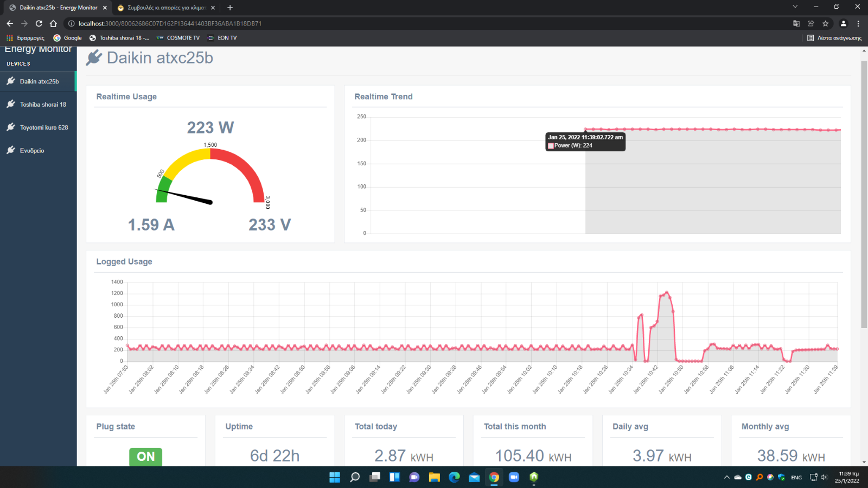The height and width of the screenshot is (488, 868).
Task: Open Task View on the taskbar
Action: (x=375, y=477)
